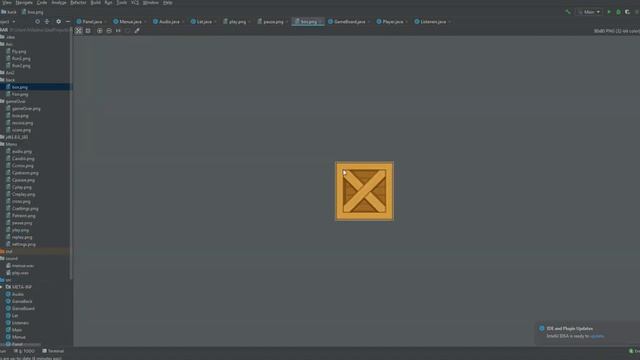The image size is (640, 360).
Task: Show image at actual size
Action: (118, 31)
